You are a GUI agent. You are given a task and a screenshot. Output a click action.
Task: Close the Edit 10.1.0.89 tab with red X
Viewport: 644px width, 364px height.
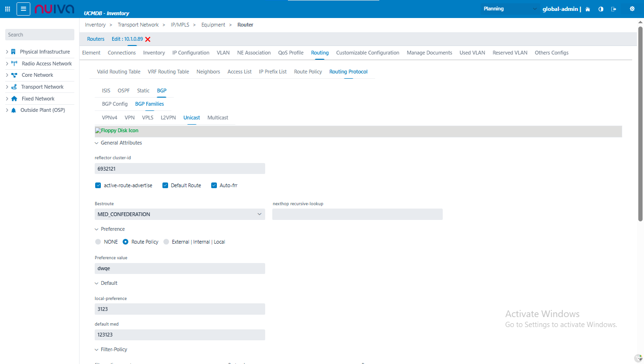[x=148, y=39]
